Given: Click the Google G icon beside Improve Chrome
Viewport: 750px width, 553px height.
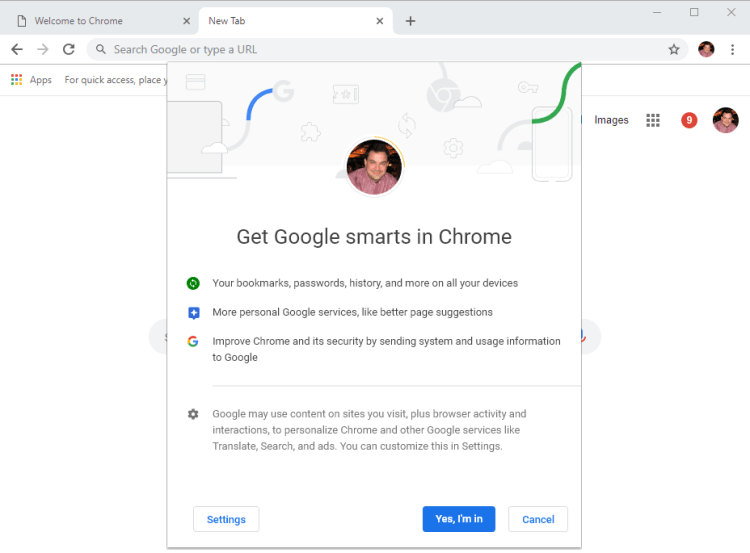Looking at the screenshot, I should 193,342.
